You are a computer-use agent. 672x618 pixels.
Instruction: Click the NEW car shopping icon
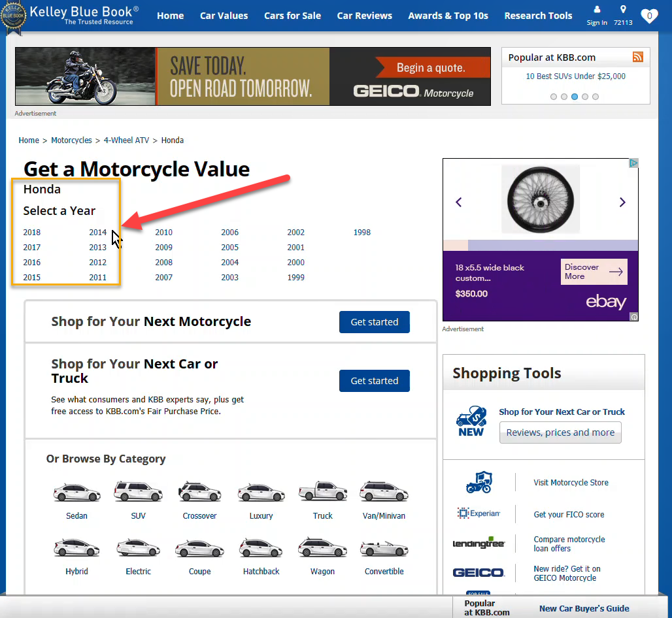coord(471,421)
